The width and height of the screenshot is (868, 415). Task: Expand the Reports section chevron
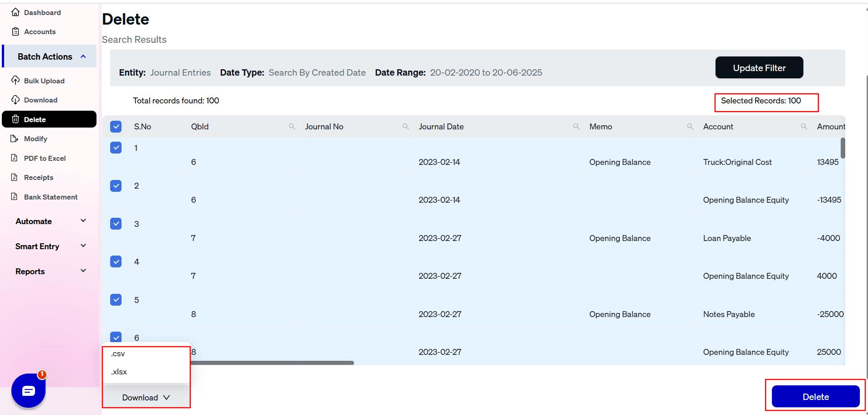83,271
